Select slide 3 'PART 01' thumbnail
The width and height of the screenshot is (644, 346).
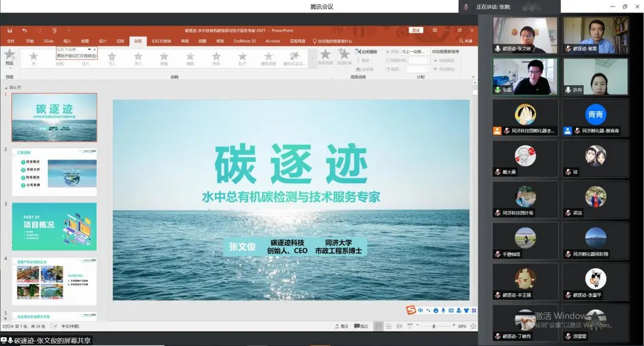54,227
